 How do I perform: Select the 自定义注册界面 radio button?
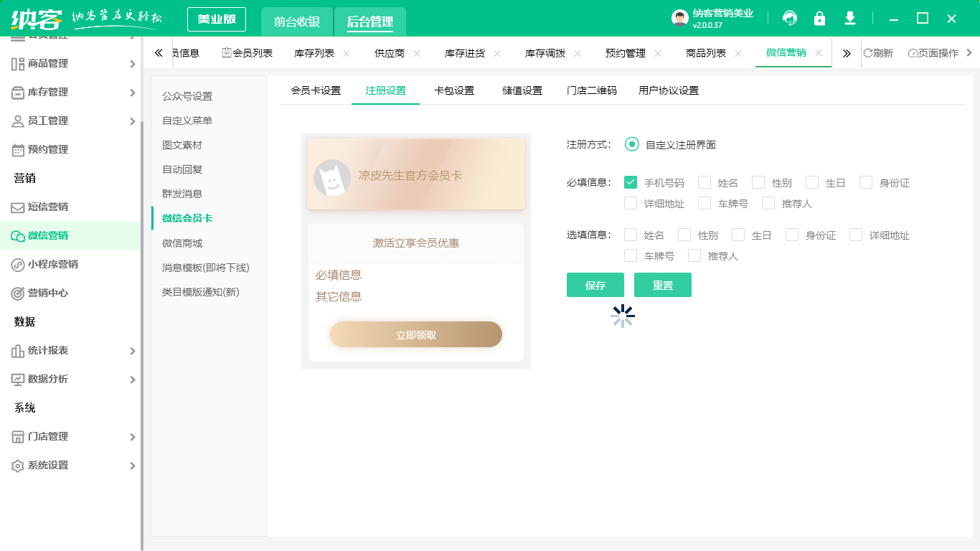(x=631, y=144)
